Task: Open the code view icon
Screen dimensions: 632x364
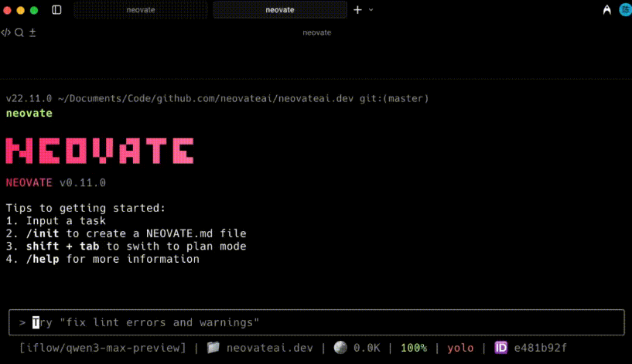Action: pyautogui.click(x=5, y=32)
